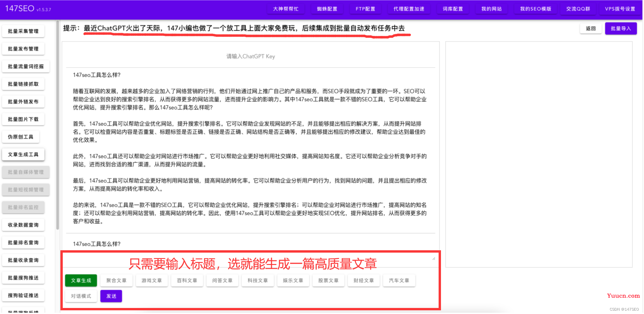Click first question '147seo工具怎么样?'
This screenshot has height=314, width=644.
(97, 75)
